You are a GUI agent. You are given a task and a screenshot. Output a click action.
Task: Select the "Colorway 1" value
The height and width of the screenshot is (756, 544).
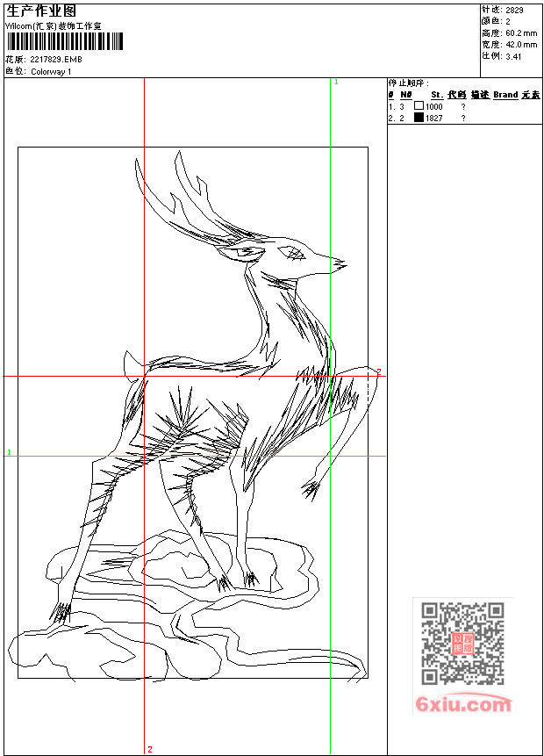pyautogui.click(x=51, y=72)
